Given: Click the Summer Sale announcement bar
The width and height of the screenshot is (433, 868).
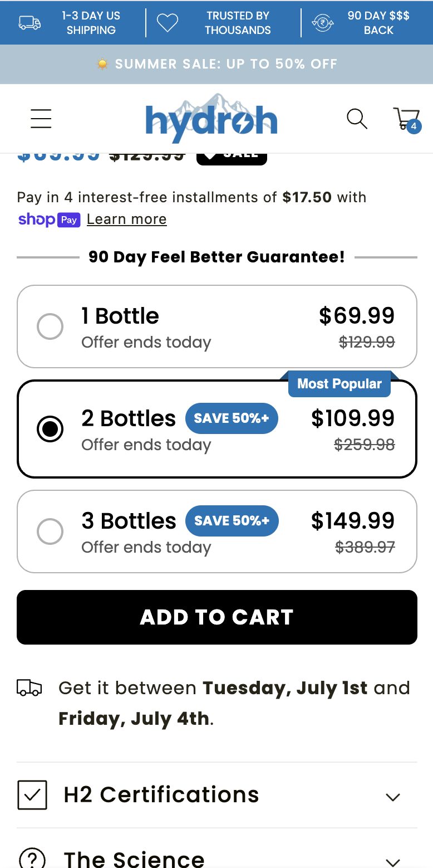Looking at the screenshot, I should [216, 64].
